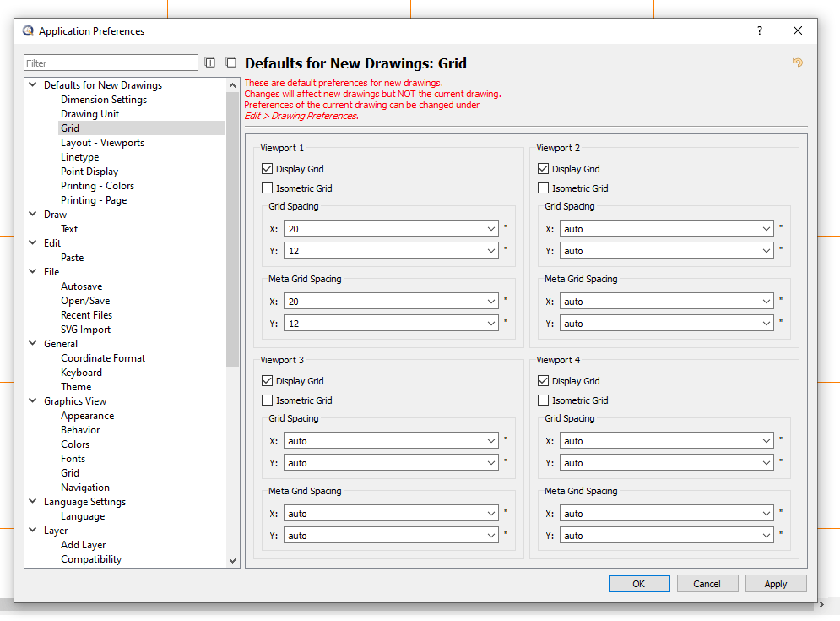The image size is (840, 621).
Task: Select Dimension Settings in preferences tree
Action: click(103, 100)
